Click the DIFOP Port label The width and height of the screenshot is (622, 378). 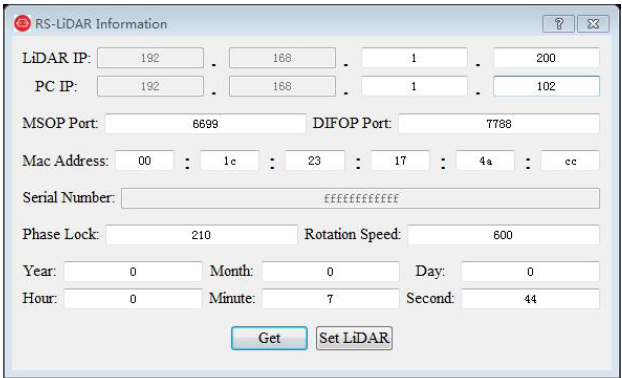click(x=352, y=123)
